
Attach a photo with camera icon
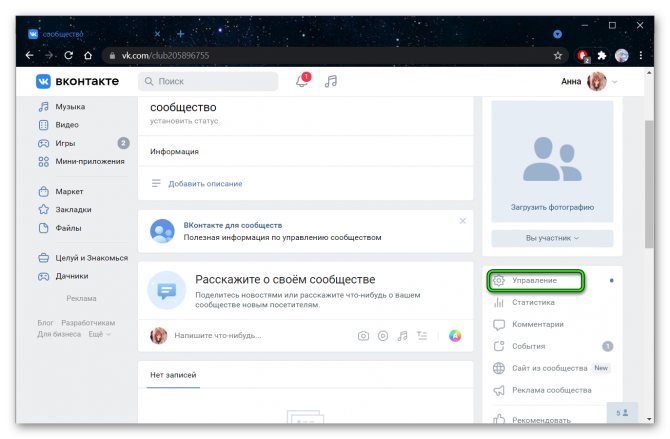point(363,336)
